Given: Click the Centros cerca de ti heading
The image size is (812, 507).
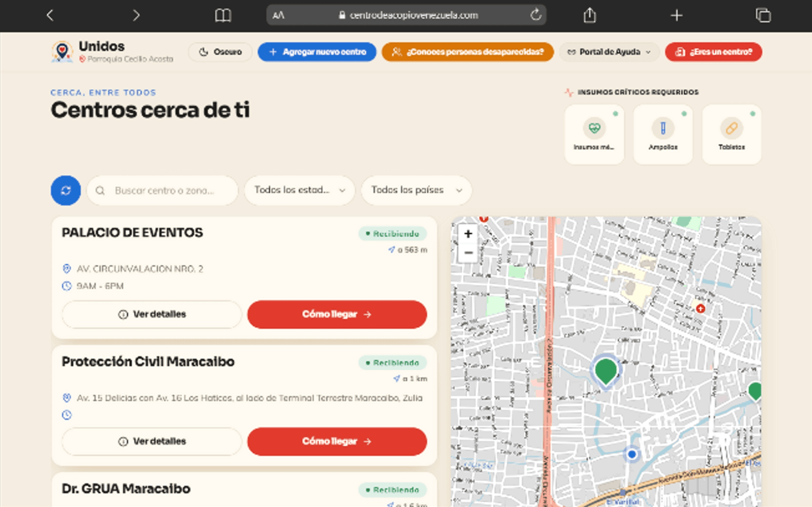Looking at the screenshot, I should coord(150,110).
